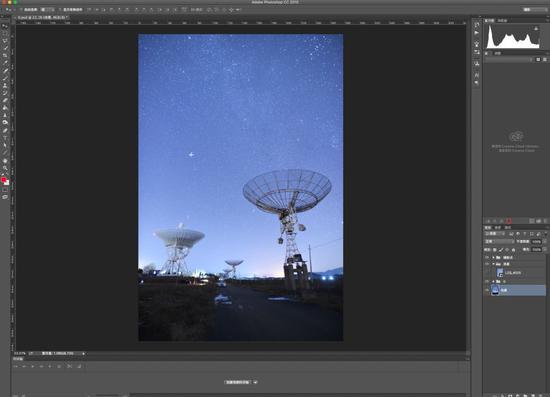Select the Lasso tool
Viewport: 550px width, 397px height.
point(5,41)
